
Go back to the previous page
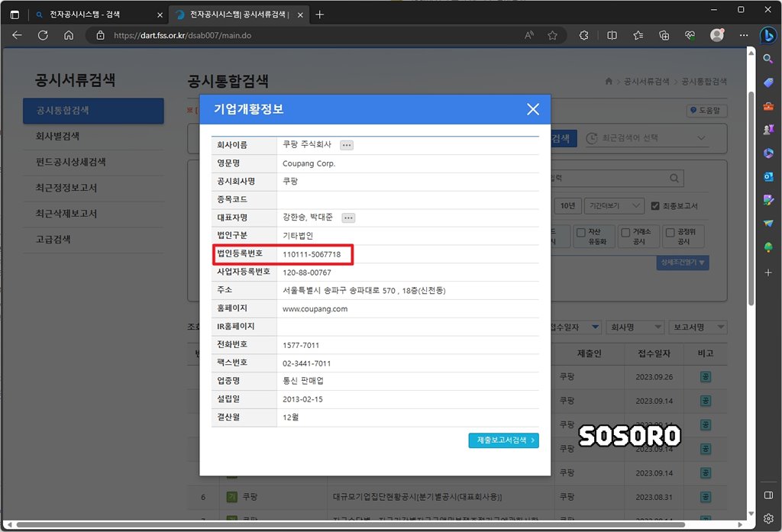tap(17, 35)
